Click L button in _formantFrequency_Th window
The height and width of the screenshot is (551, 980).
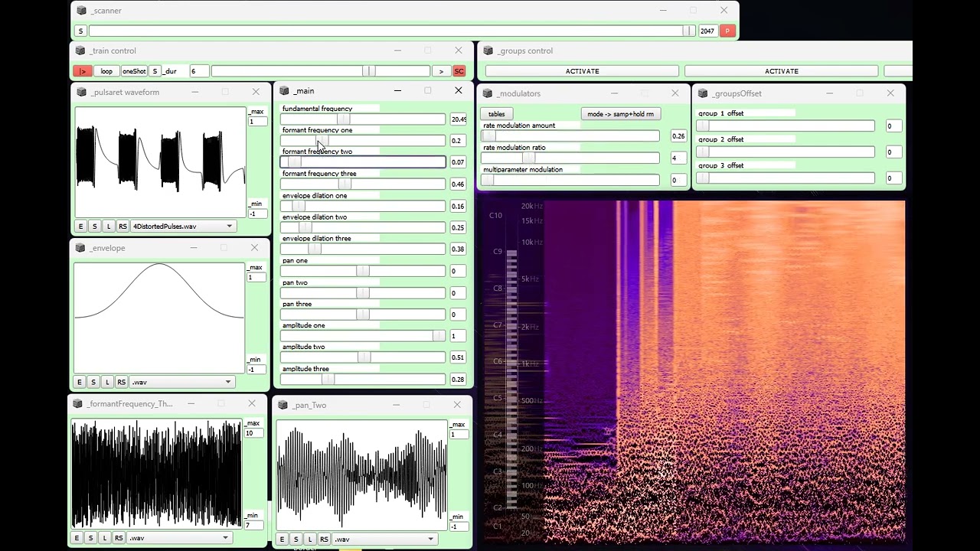(104, 538)
